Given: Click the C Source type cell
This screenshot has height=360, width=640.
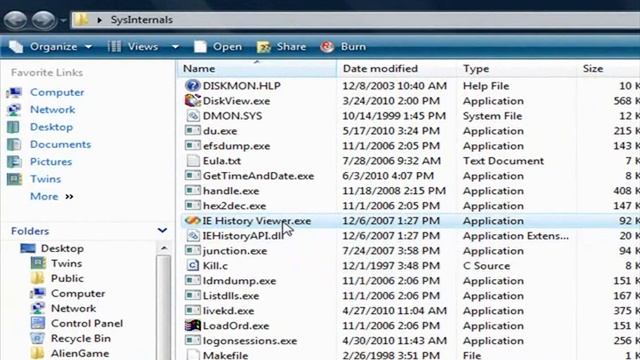Looking at the screenshot, I should click(487, 266).
